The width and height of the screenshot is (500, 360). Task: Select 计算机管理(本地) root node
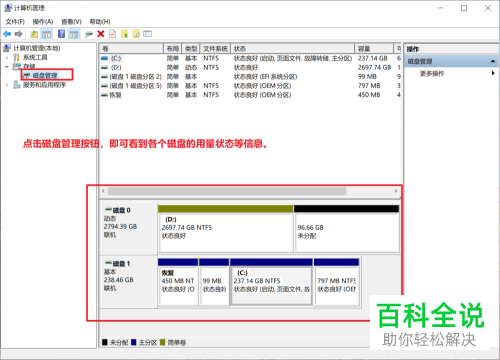(36, 48)
